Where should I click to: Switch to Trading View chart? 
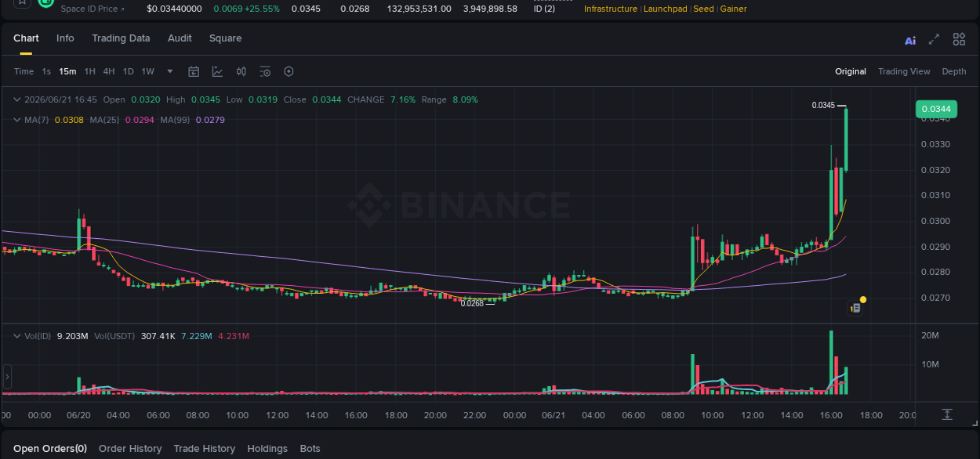(x=904, y=71)
